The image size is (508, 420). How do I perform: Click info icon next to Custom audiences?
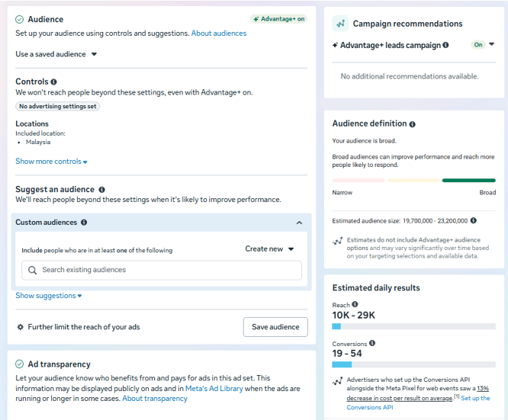[x=84, y=223]
